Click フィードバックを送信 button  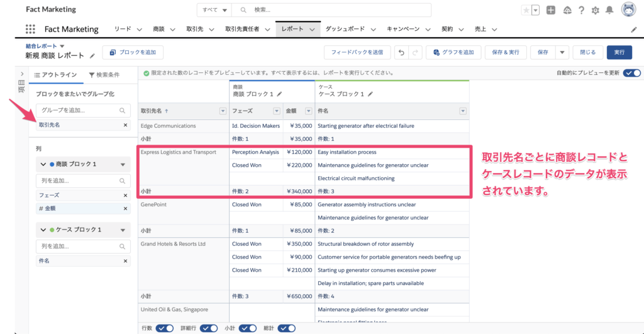pyautogui.click(x=357, y=53)
